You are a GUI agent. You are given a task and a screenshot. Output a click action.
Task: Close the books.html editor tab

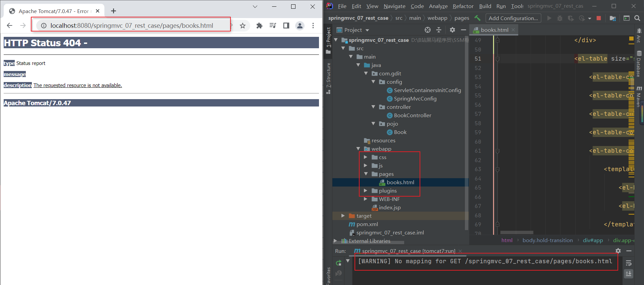513,30
